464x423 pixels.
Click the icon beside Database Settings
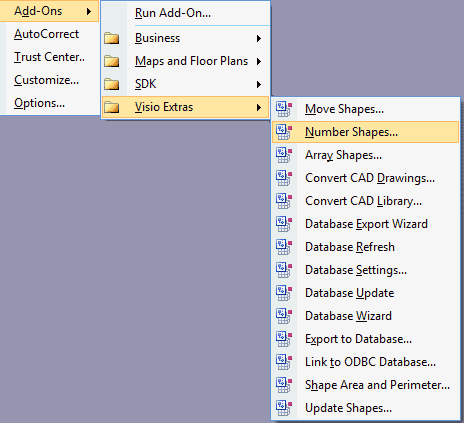pyautogui.click(x=284, y=270)
